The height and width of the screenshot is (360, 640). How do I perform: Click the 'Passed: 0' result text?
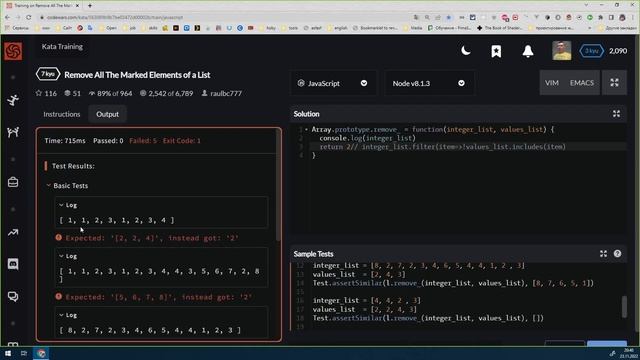click(108, 141)
